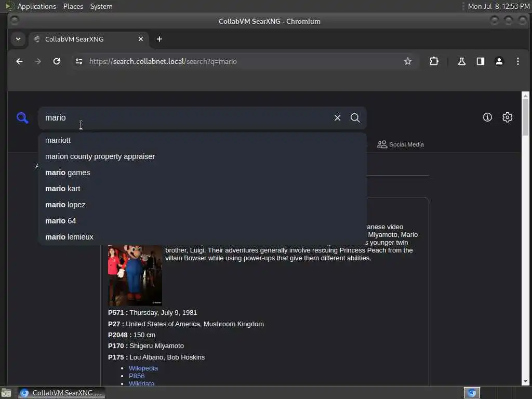Image resolution: width=532 pixels, height=399 pixels.
Task: Open the Applications menu
Action: [x=37, y=6]
